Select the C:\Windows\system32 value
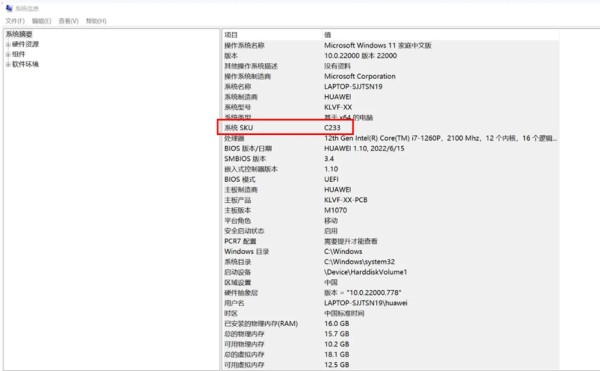Viewport: 600px width, 371px height. click(359, 262)
